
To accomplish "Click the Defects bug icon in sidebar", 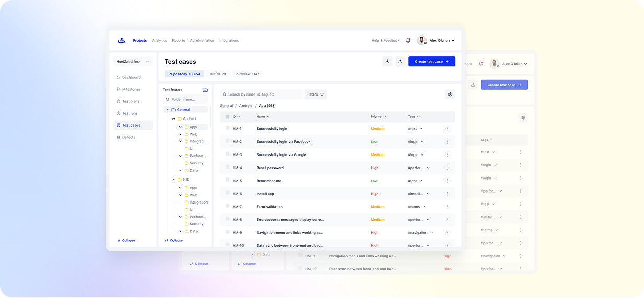I will (x=118, y=137).
